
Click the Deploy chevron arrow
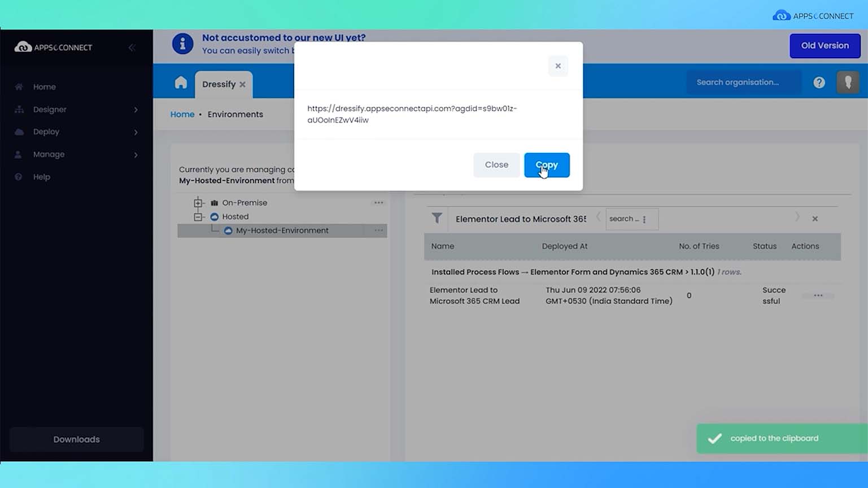(136, 132)
